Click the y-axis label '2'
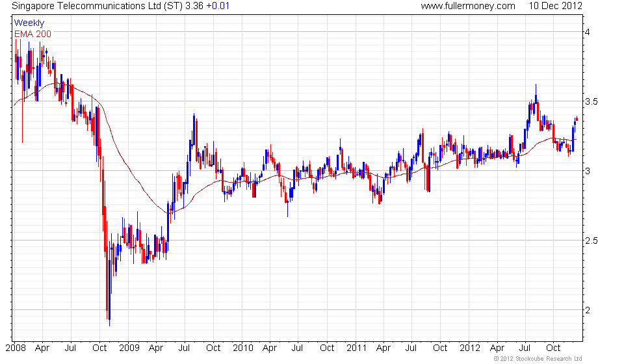The width and height of the screenshot is (637, 364). point(588,311)
